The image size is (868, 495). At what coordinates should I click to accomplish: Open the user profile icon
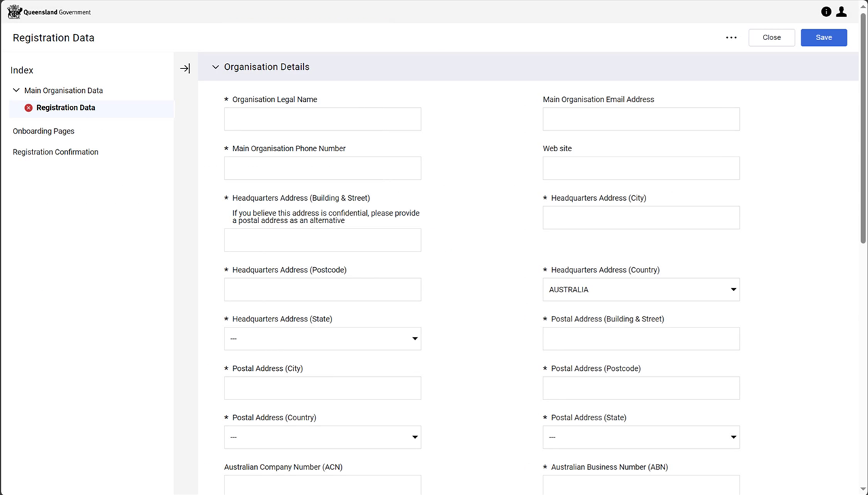click(x=842, y=12)
